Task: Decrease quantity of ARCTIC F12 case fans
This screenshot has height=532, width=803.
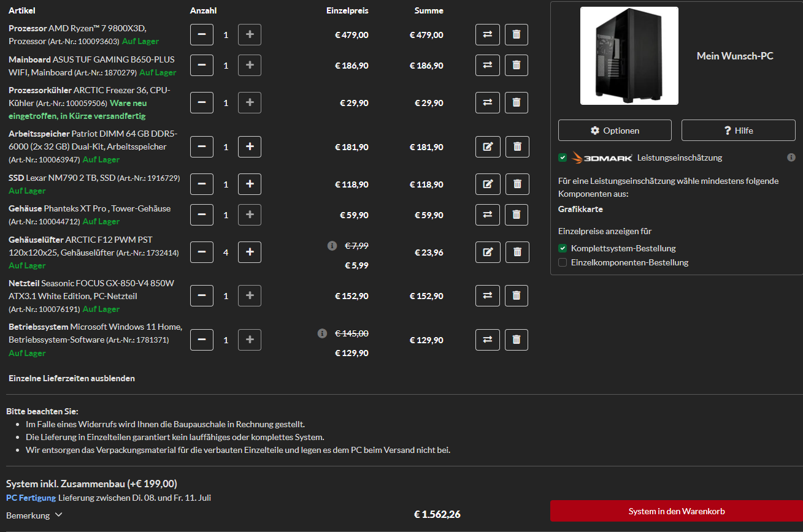Action: tap(202, 252)
